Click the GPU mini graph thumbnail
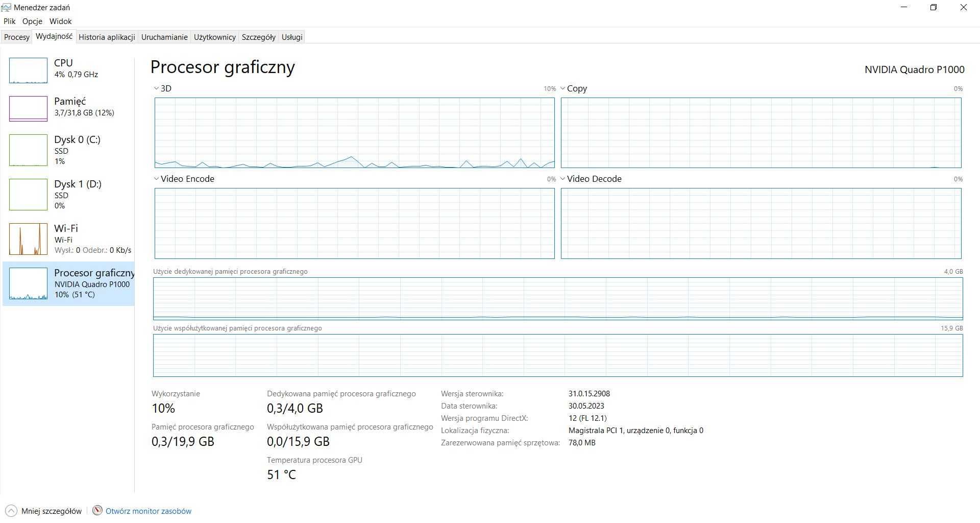This screenshot has height=523, width=980. (x=28, y=283)
